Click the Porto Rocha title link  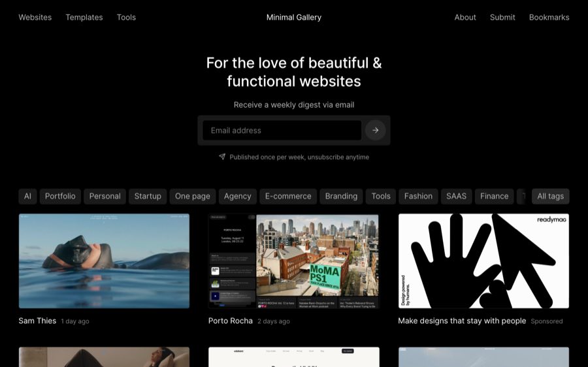click(x=231, y=321)
